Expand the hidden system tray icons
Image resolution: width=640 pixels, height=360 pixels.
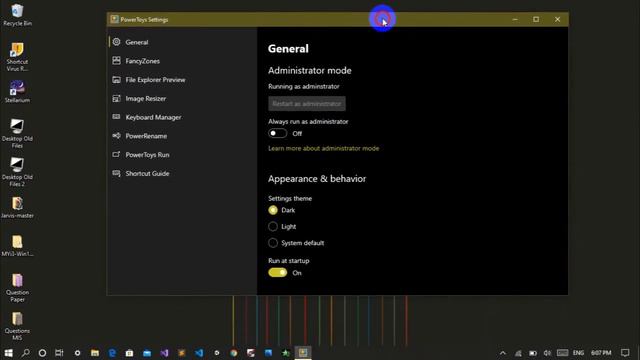click(503, 353)
